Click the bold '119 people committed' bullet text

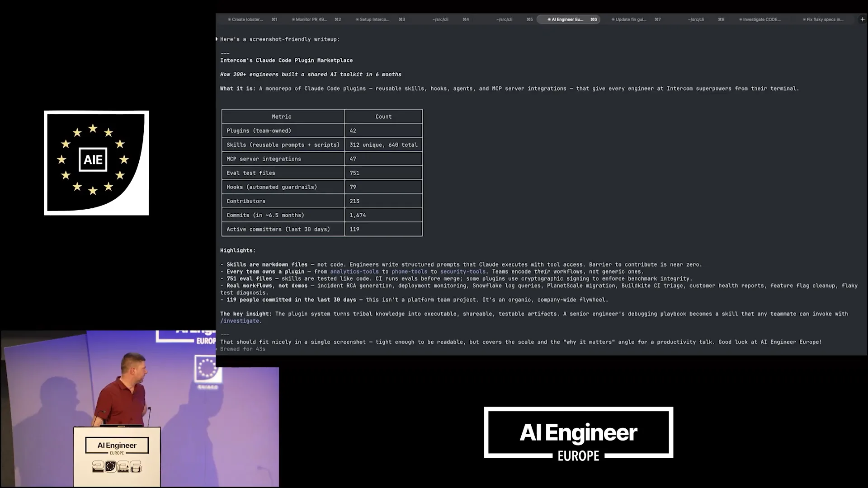point(291,300)
